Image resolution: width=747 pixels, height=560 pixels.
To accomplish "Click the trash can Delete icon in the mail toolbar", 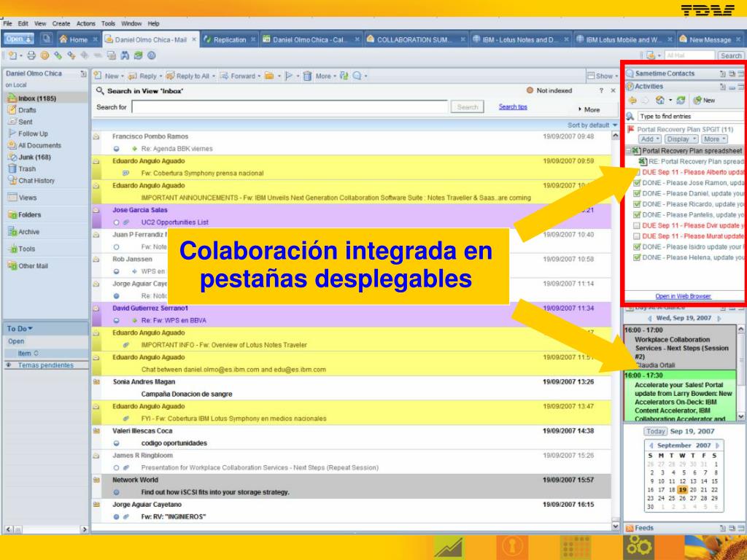I will (x=307, y=76).
